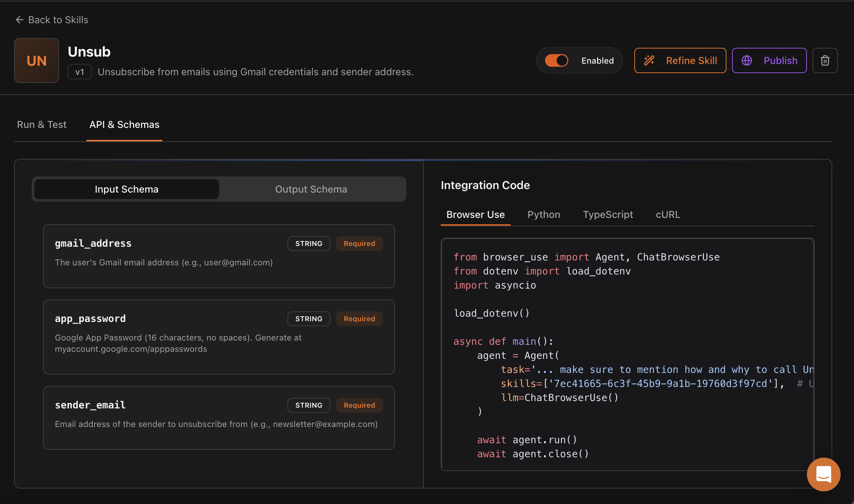Click the UN skill avatar
This screenshot has height=504, width=854.
37,60
